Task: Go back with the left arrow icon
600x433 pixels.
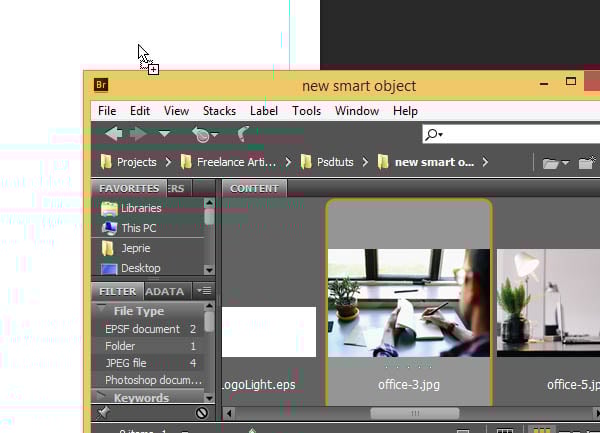Action: [x=114, y=134]
